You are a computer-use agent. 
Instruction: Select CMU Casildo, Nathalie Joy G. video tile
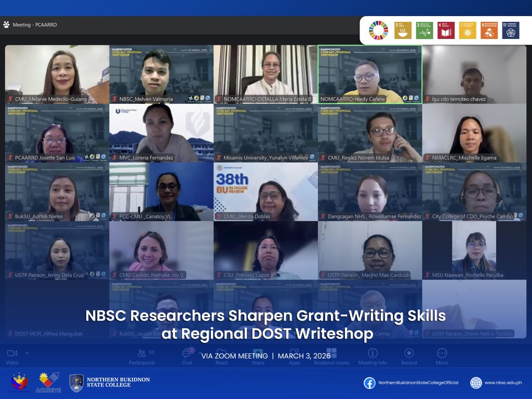(x=161, y=250)
